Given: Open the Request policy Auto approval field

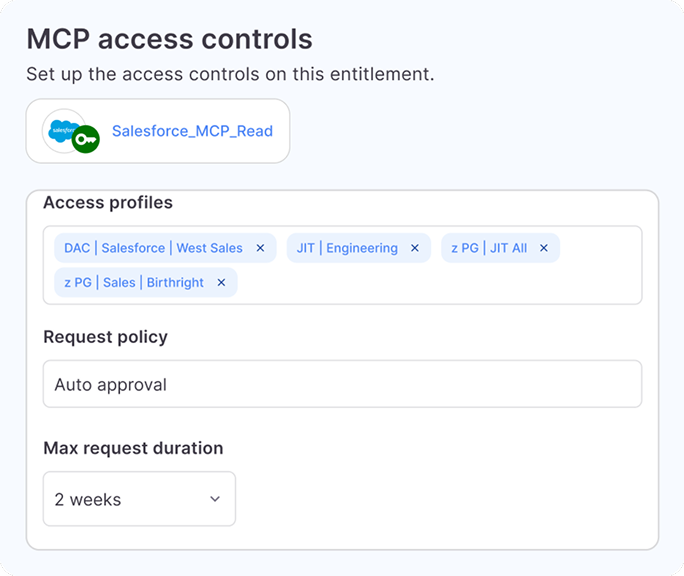Looking at the screenshot, I should coord(342,384).
